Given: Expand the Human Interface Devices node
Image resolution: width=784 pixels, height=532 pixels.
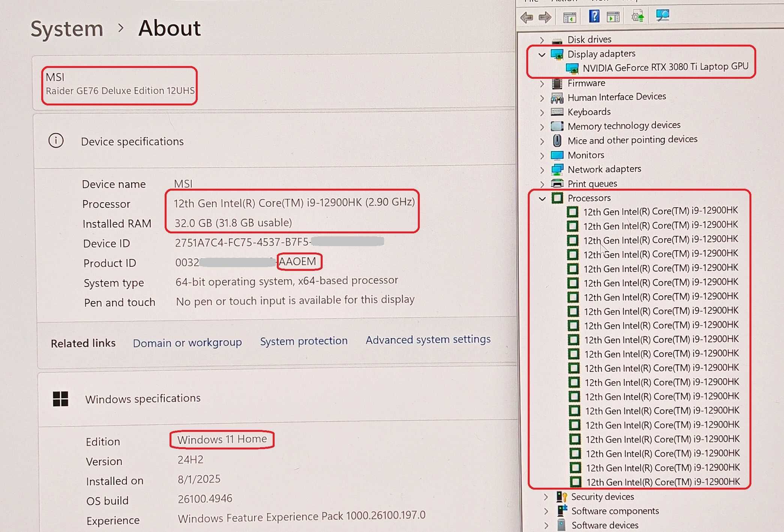Looking at the screenshot, I should pyautogui.click(x=542, y=98).
